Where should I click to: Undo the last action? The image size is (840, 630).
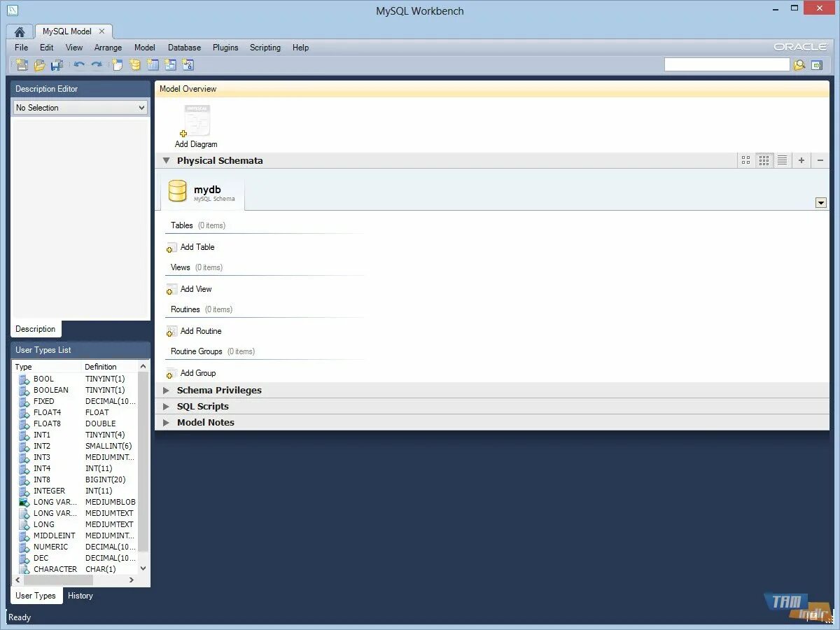pyautogui.click(x=79, y=65)
